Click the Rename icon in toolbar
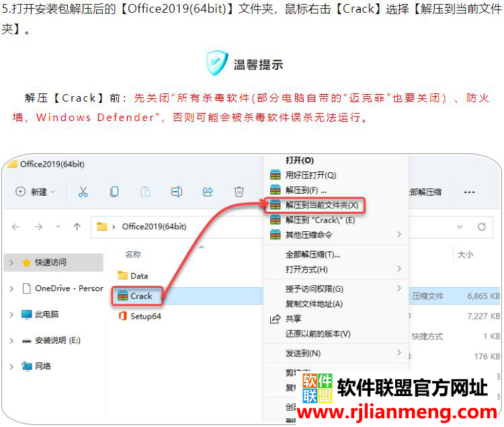This screenshot has height=427, width=504. point(176,192)
